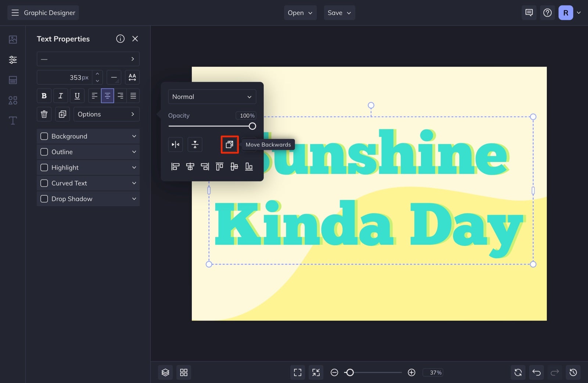The width and height of the screenshot is (588, 383).
Task: Open the Layers panel at the bottom
Action: (165, 372)
